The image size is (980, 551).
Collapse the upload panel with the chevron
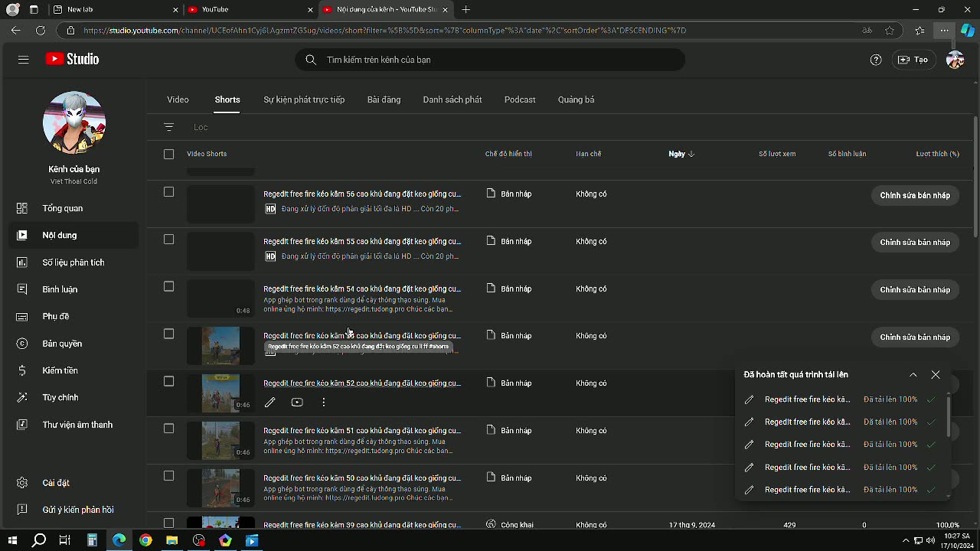913,375
